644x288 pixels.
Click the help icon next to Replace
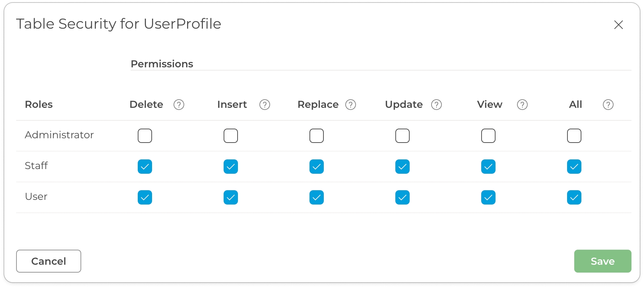(351, 105)
